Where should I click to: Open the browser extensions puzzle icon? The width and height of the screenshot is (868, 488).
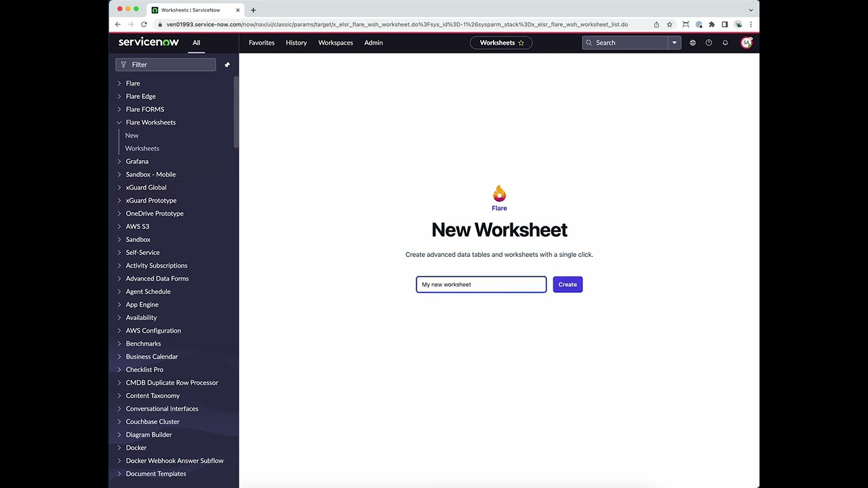[711, 24]
